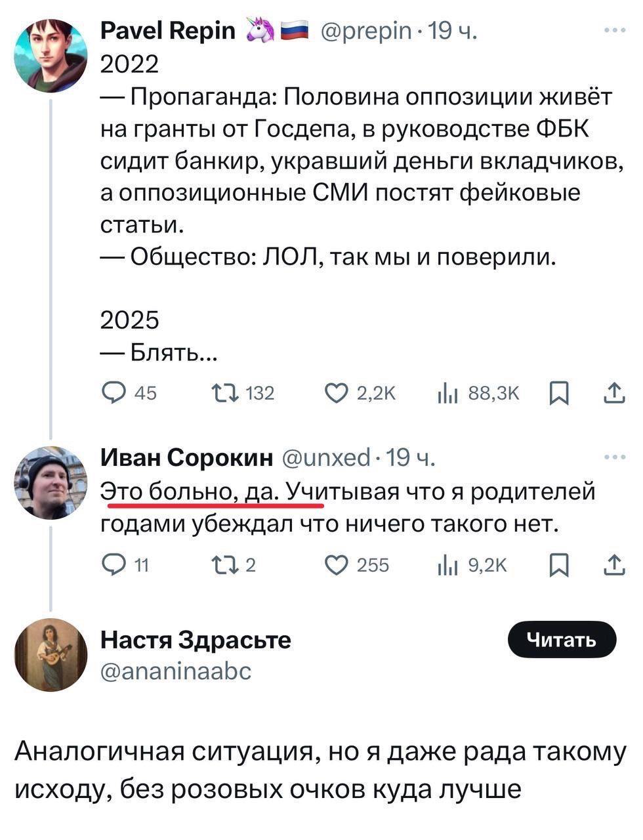
Task: Reply to Иван Сорокин's tweet
Action: tap(113, 564)
